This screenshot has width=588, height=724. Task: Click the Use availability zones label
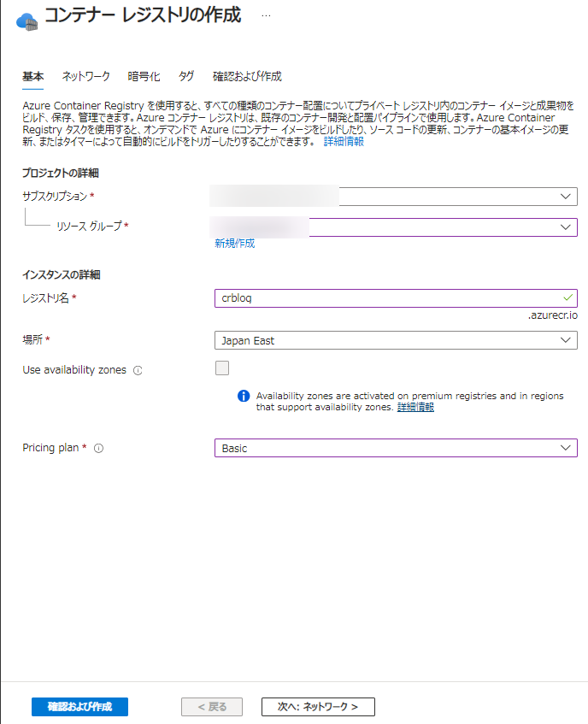[74, 370]
